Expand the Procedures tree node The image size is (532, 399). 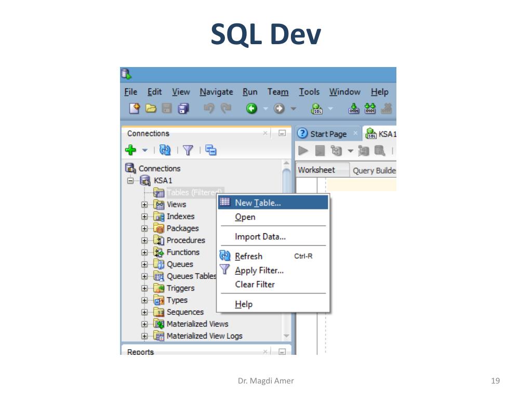tap(144, 240)
